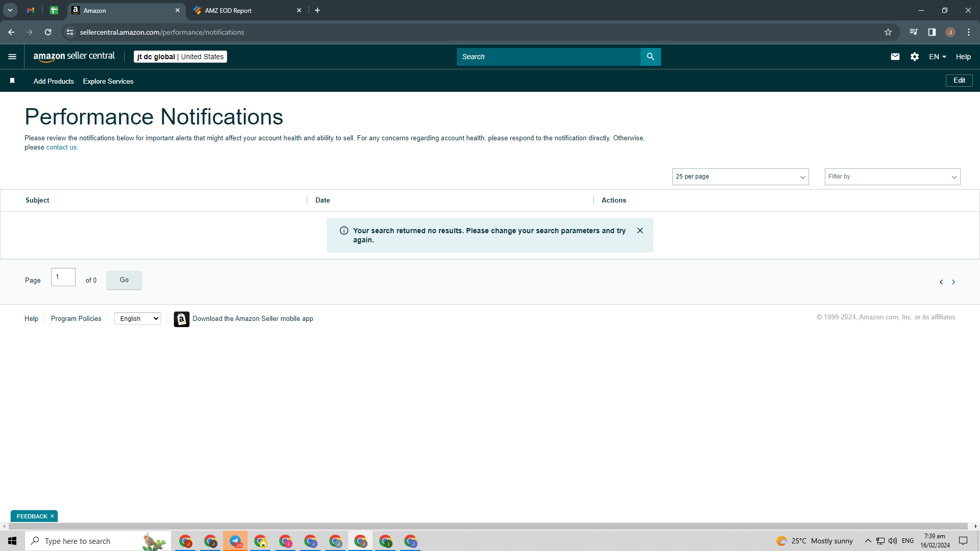The image size is (980, 551).
Task: Close the FEEDBACK tab
Action: click(52, 516)
